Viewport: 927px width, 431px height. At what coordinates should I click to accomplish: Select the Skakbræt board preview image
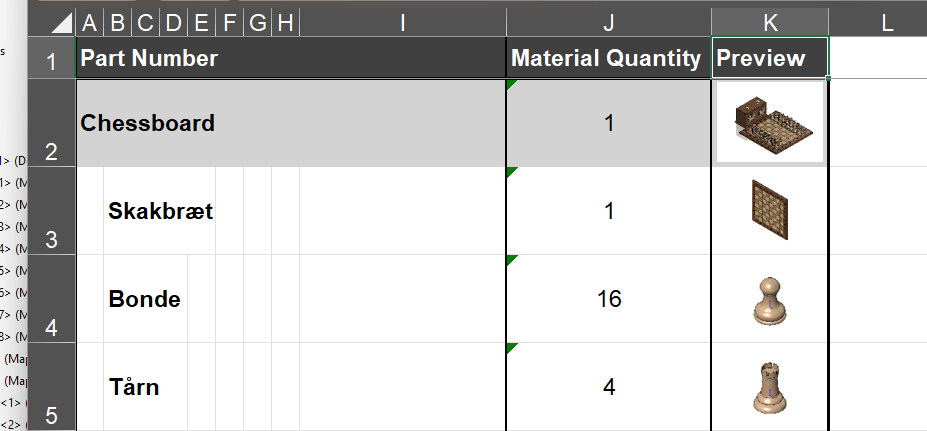[770, 210]
